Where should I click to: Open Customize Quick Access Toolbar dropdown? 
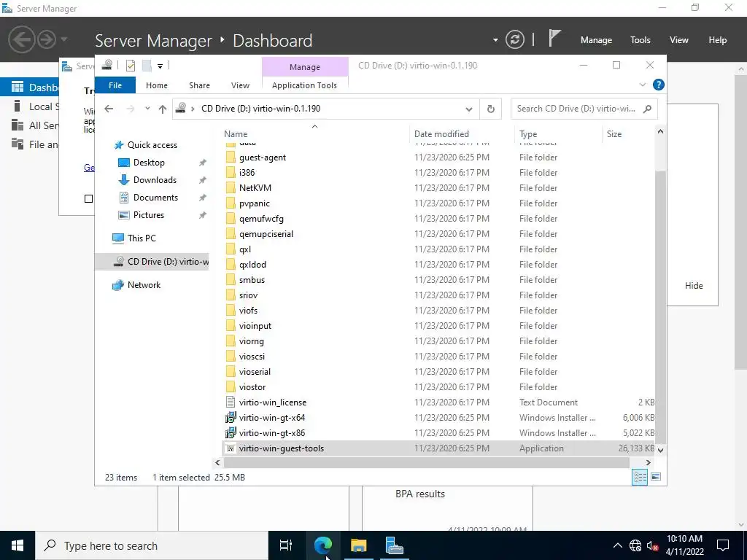point(160,66)
